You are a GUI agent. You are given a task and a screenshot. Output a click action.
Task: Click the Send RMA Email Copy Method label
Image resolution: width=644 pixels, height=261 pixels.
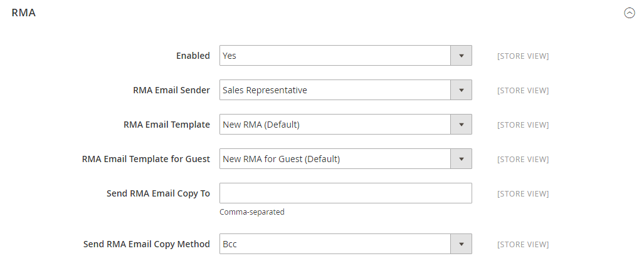click(146, 244)
